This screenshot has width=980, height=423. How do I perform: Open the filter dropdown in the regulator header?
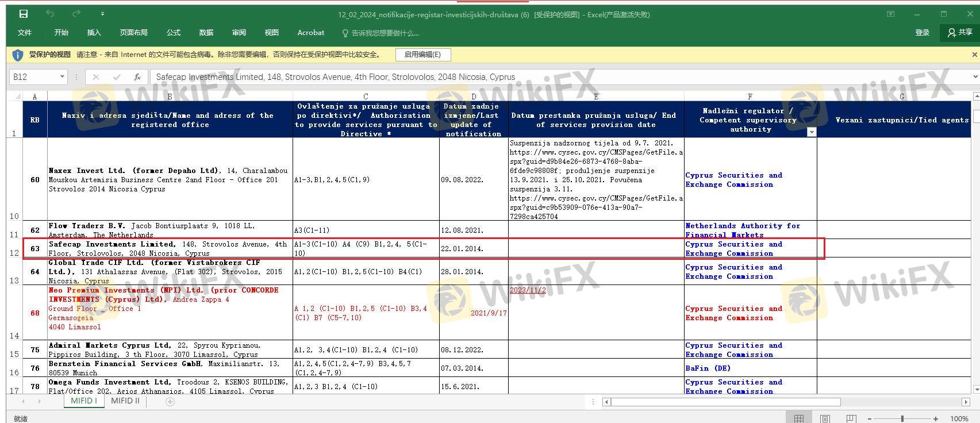point(811,132)
